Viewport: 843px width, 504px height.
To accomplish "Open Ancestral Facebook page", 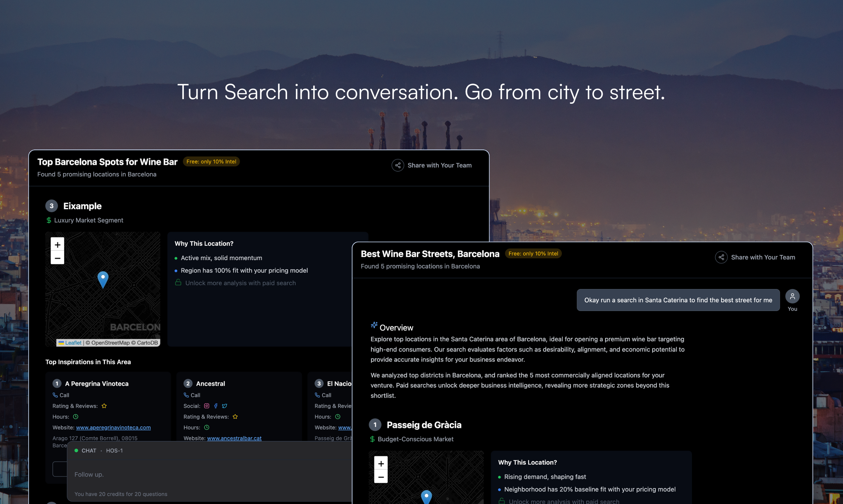I will click(x=215, y=406).
